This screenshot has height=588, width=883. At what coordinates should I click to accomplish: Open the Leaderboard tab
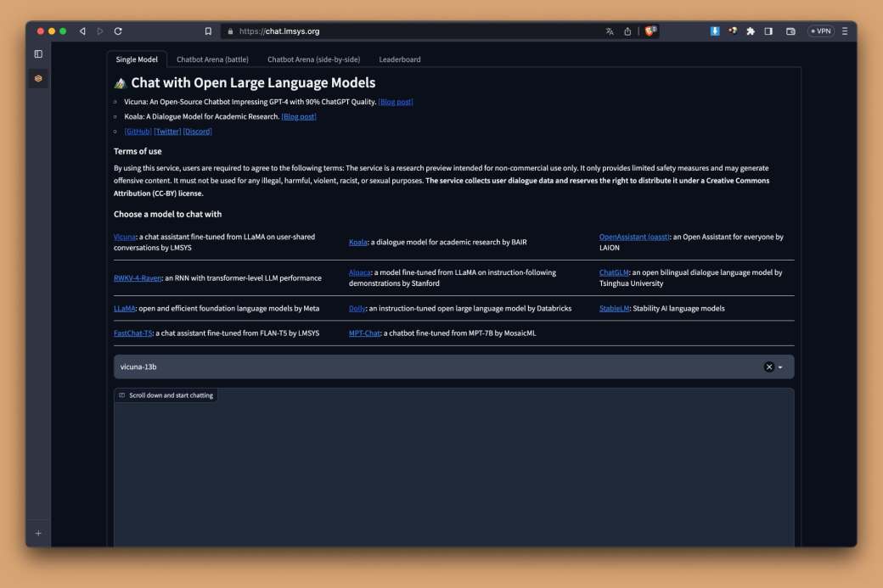coord(400,59)
